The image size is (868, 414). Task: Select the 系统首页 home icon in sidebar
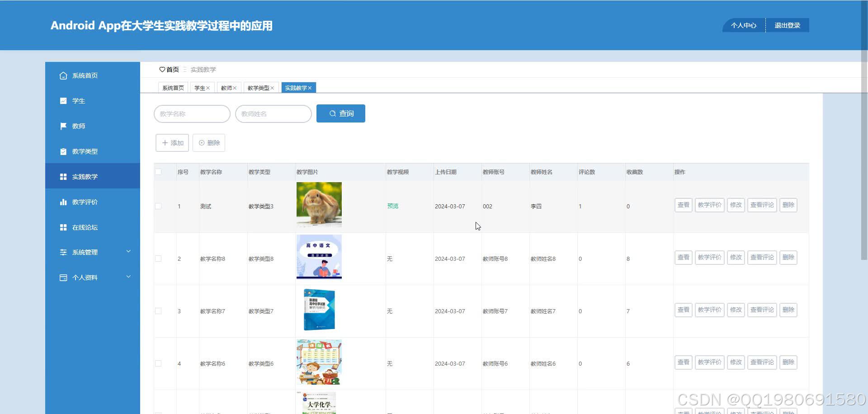[x=63, y=75]
